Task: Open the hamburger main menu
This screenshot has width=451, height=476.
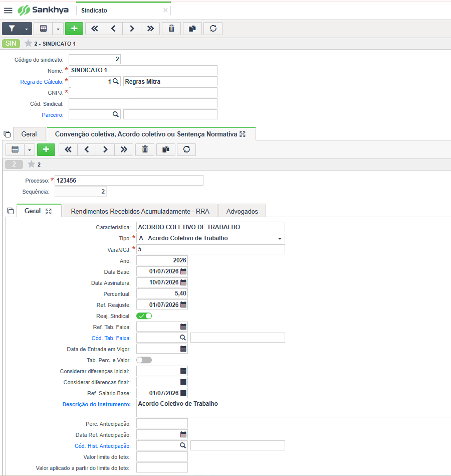Action: 8,11
